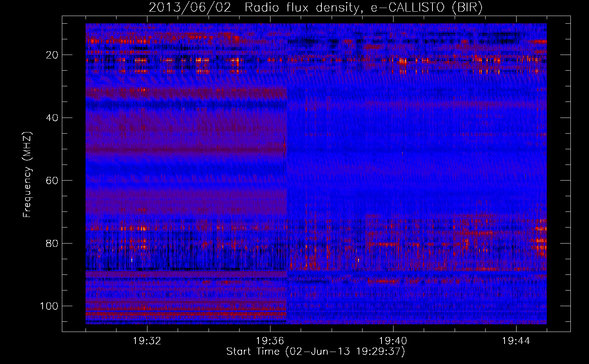Viewport: 589px width, 364px height.
Task: Click the "Frequency (MHZ)" axis label
Action: click(x=27, y=175)
